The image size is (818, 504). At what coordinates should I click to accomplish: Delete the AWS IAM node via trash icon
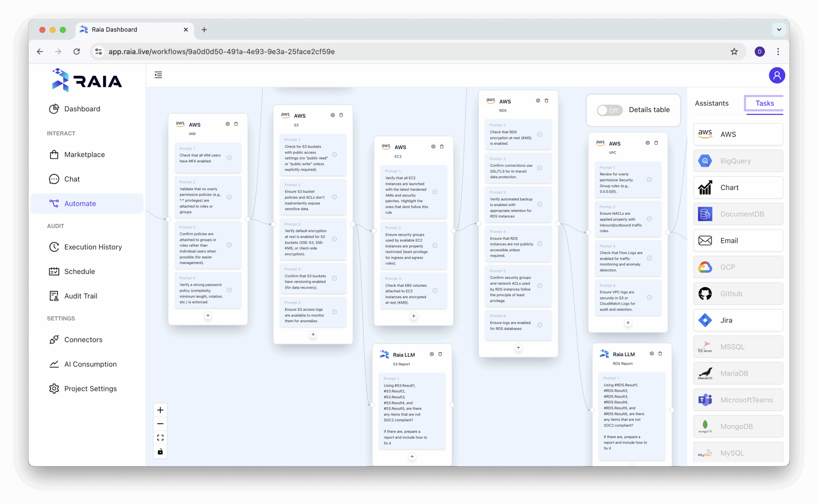click(x=236, y=124)
